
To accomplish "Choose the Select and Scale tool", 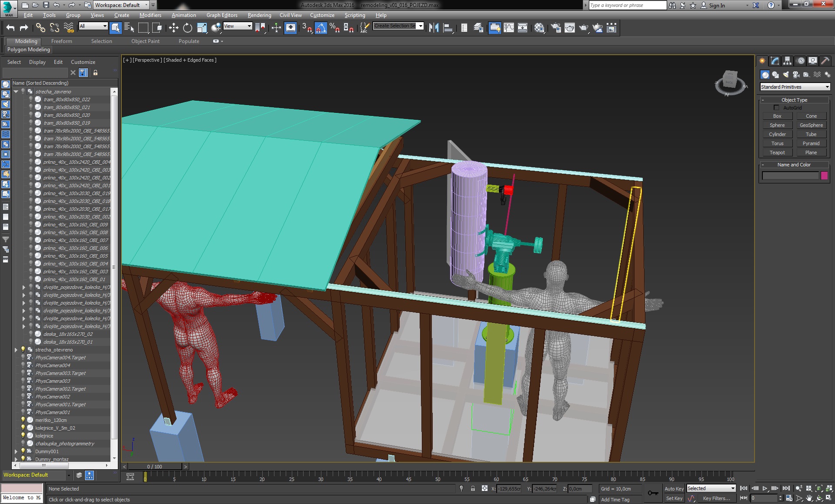I will click(x=202, y=28).
